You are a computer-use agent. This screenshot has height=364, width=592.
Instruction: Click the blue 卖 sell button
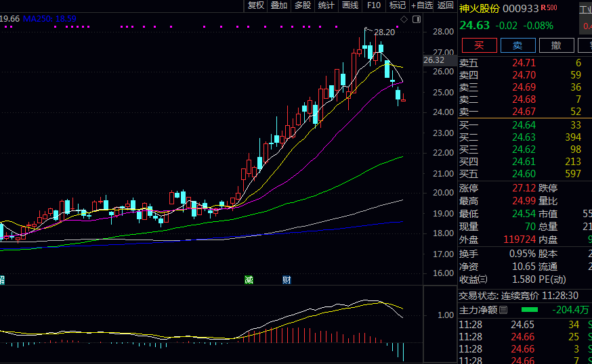(x=517, y=45)
